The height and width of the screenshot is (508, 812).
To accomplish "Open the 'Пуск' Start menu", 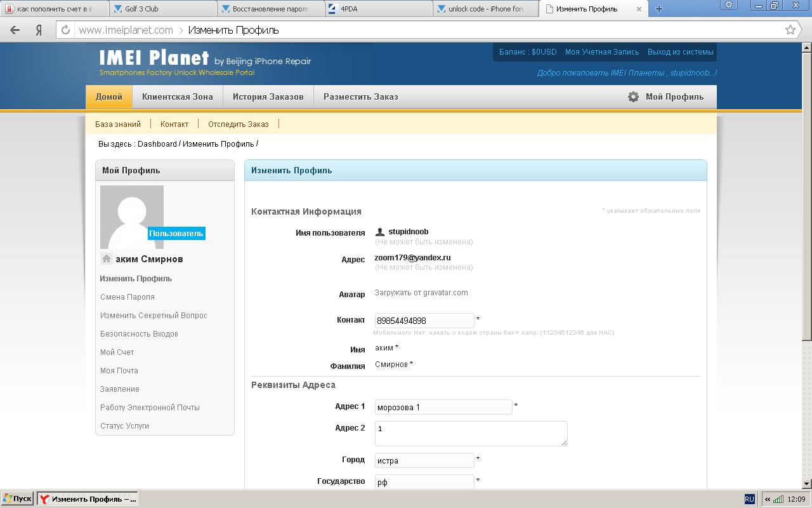I will (x=17, y=499).
